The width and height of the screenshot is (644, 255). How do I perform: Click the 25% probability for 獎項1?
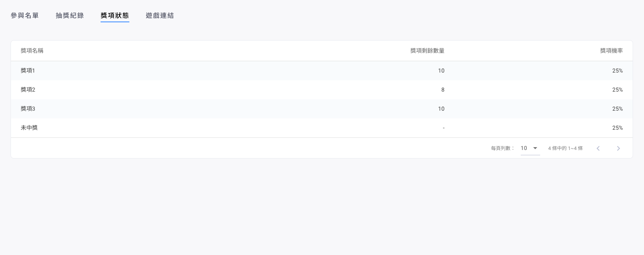617,71
